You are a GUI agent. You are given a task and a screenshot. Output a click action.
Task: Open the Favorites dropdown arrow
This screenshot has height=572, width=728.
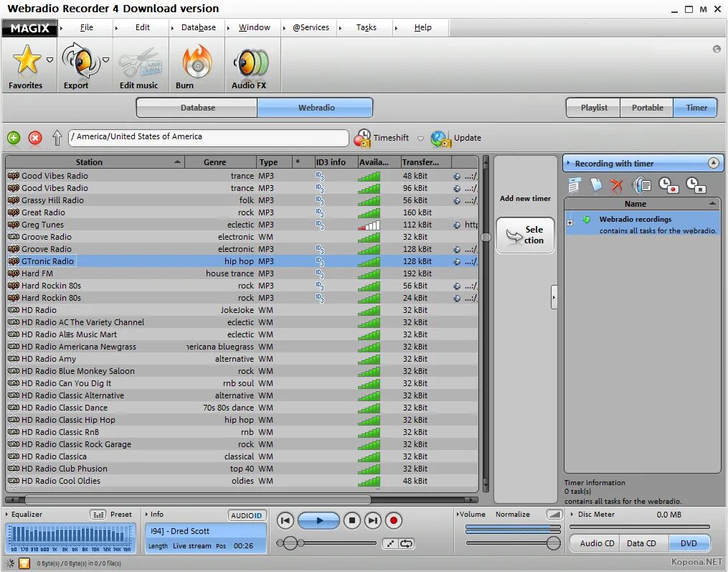(x=49, y=60)
